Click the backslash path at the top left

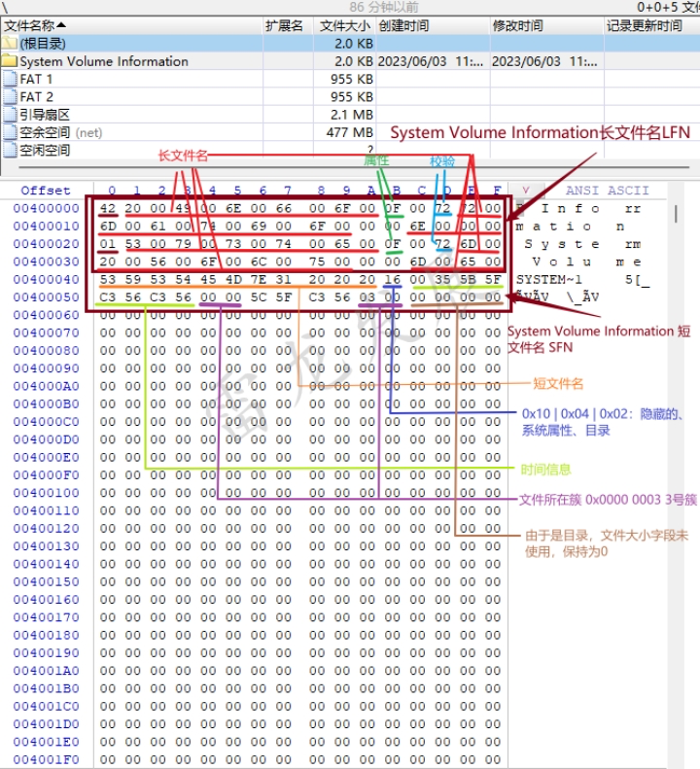point(4,7)
